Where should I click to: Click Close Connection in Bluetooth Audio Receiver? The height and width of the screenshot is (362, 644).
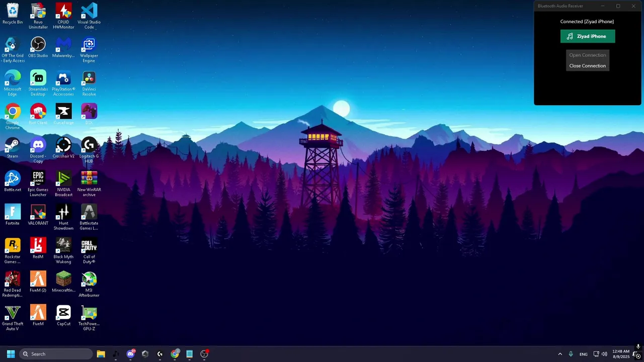click(x=588, y=66)
